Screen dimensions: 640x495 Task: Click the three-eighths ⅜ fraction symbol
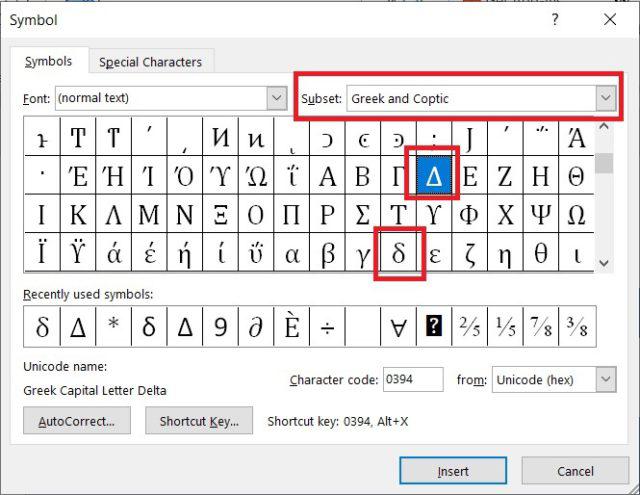click(x=577, y=326)
